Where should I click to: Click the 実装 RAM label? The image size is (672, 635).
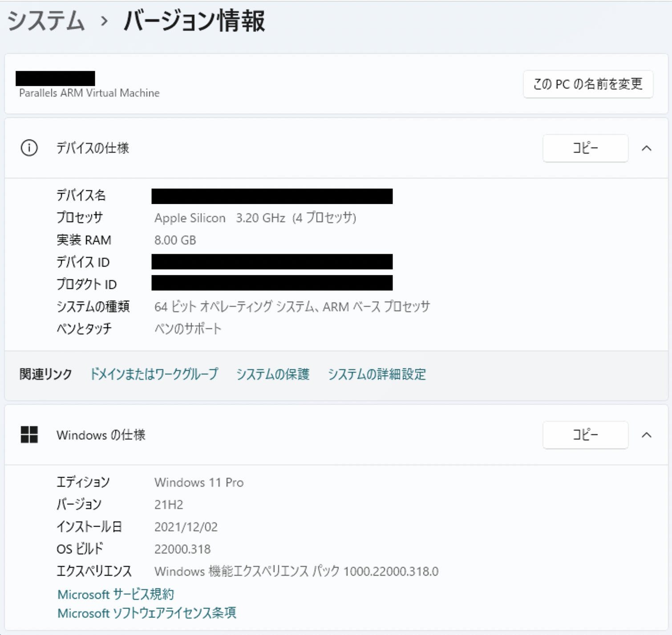pos(84,240)
